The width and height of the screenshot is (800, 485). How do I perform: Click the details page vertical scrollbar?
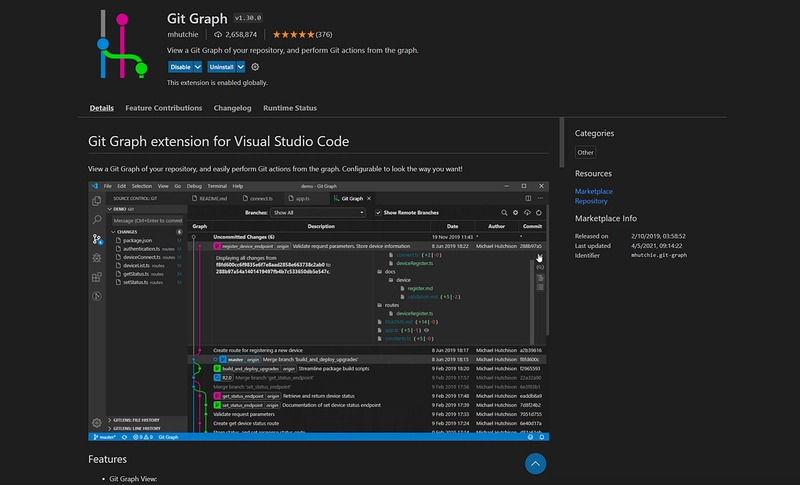(562, 142)
